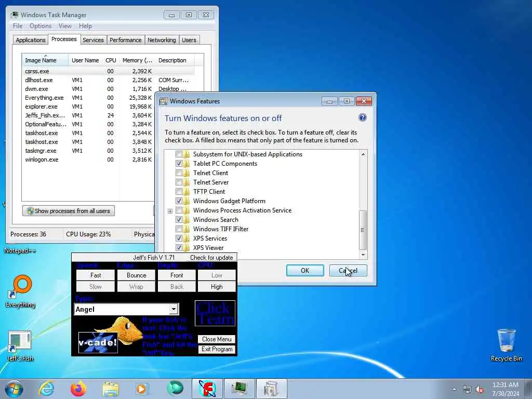The image size is (532, 399).
Task: Open Task Manager Options menu
Action: pos(41,26)
